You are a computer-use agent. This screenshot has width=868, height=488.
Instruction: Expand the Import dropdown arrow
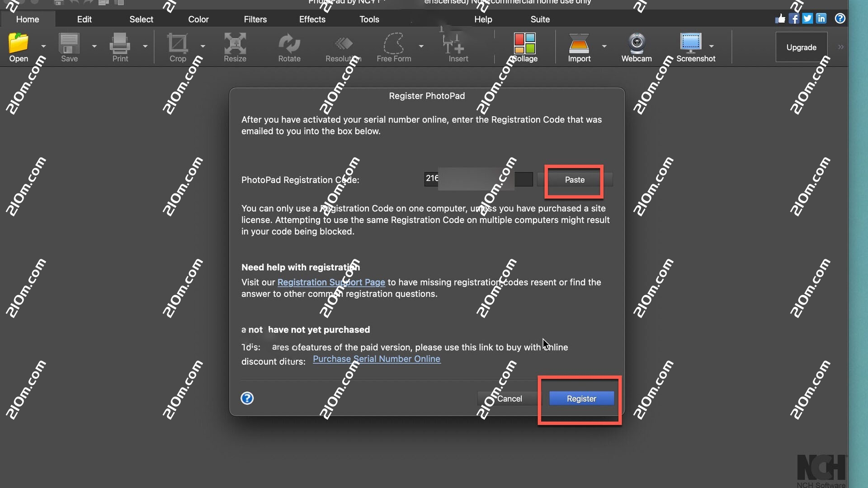[x=605, y=47]
